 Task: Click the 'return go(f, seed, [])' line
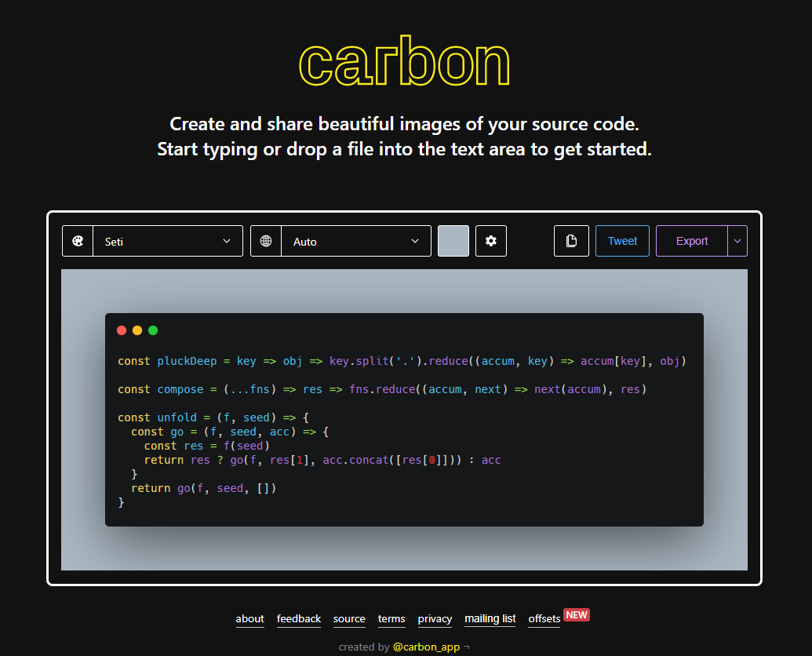[x=203, y=488]
